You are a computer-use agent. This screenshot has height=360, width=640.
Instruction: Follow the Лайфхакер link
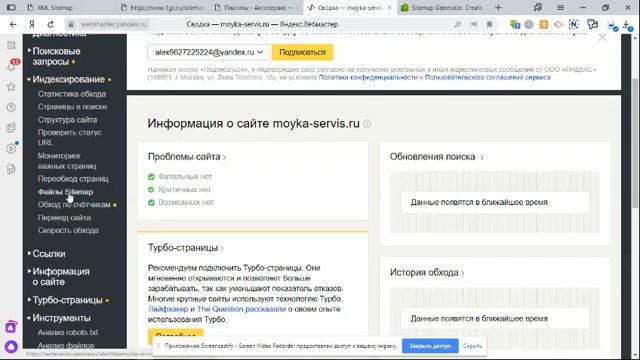pos(168,309)
